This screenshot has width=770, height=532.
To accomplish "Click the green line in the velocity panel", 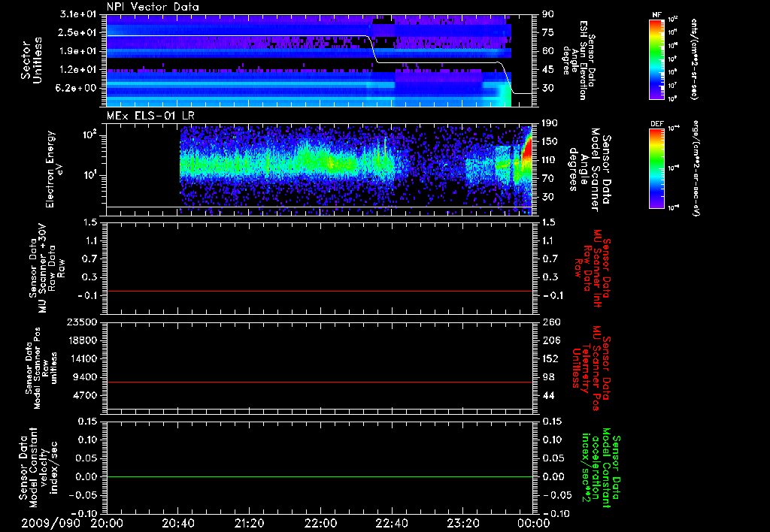I will tap(320, 476).
